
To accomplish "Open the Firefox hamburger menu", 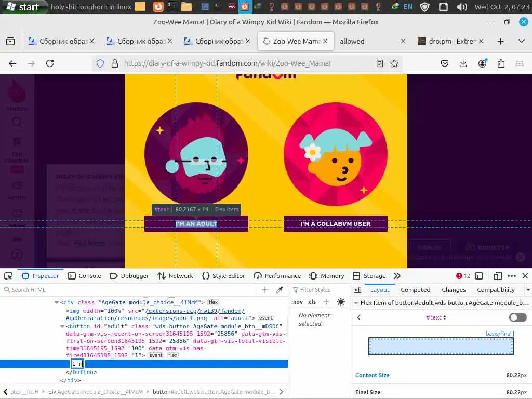I will 520,63.
